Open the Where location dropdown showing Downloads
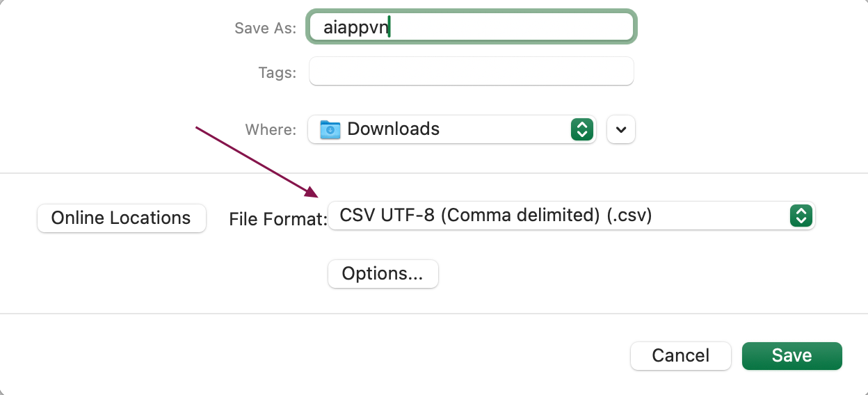This screenshot has height=395, width=868. (x=452, y=129)
